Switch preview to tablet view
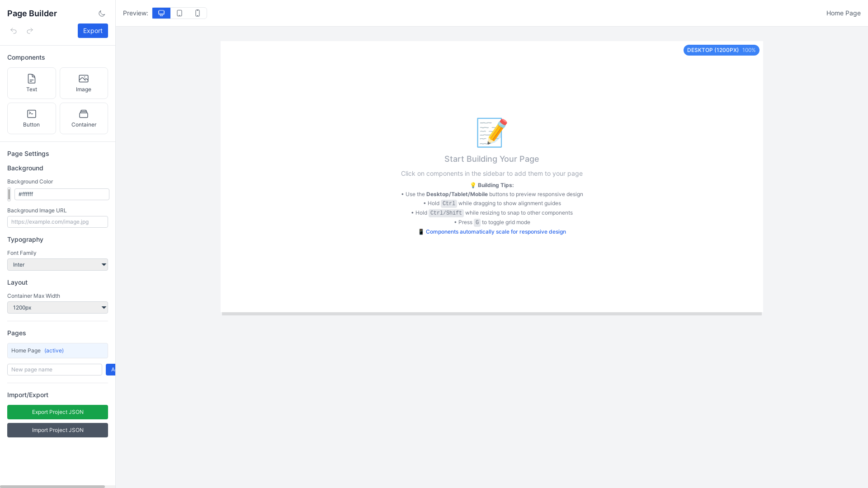 click(x=179, y=13)
